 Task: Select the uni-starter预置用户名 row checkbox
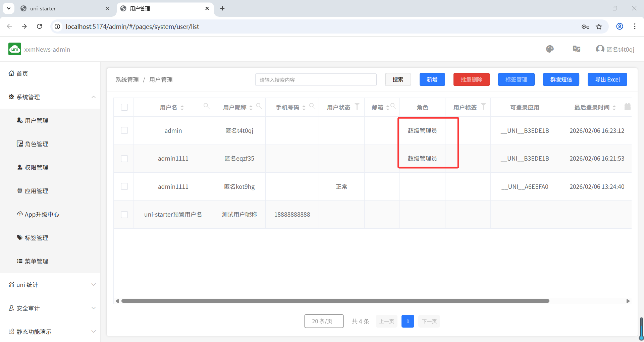[124, 215]
